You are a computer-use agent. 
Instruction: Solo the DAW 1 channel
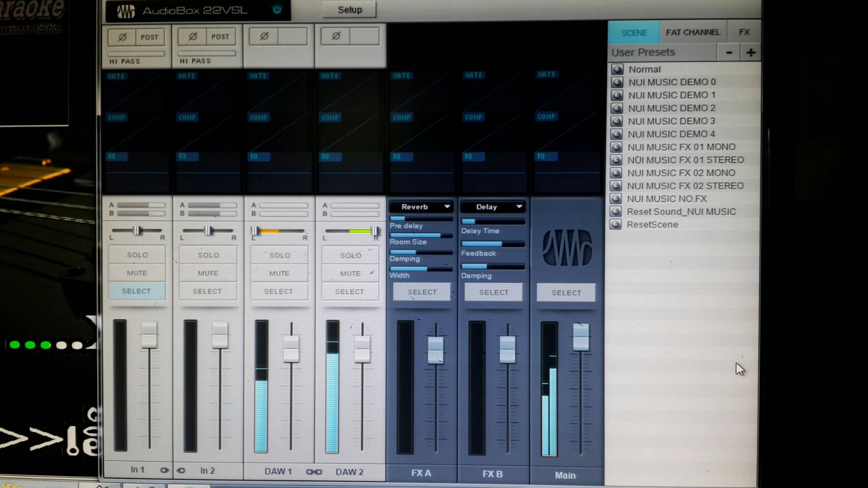coord(279,255)
